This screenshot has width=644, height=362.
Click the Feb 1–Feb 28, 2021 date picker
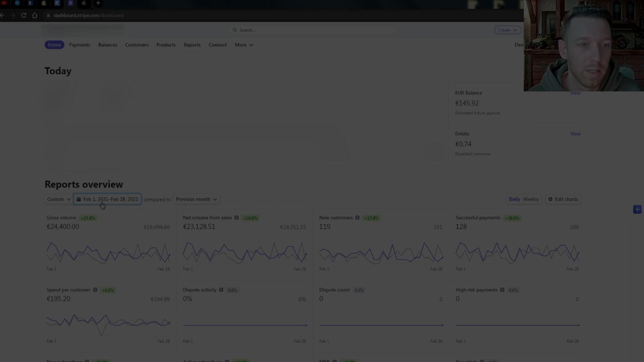point(107,199)
